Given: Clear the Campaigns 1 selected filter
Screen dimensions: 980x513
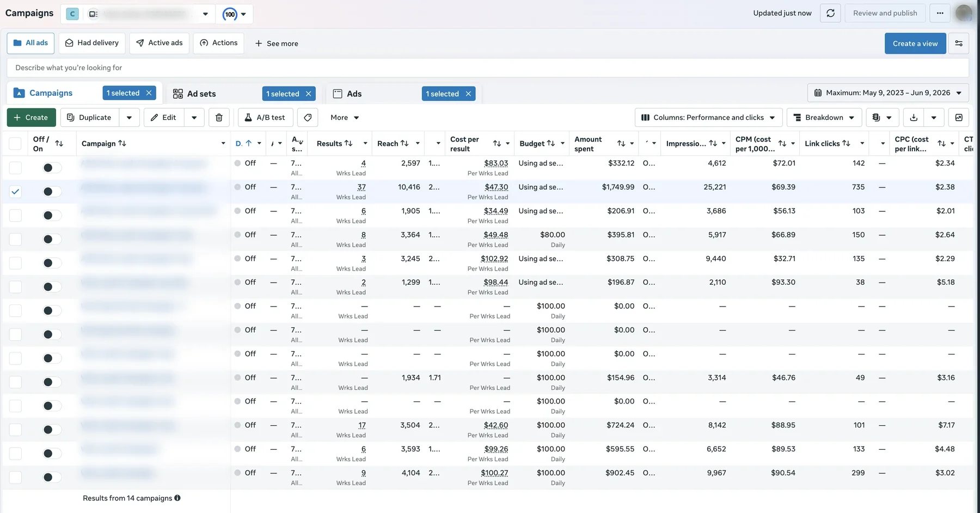Looking at the screenshot, I should tap(149, 93).
